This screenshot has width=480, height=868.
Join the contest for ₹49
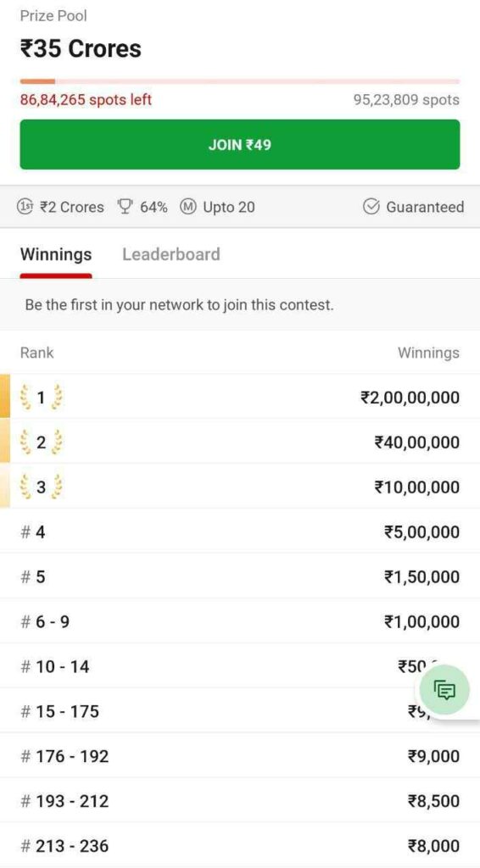point(240,144)
